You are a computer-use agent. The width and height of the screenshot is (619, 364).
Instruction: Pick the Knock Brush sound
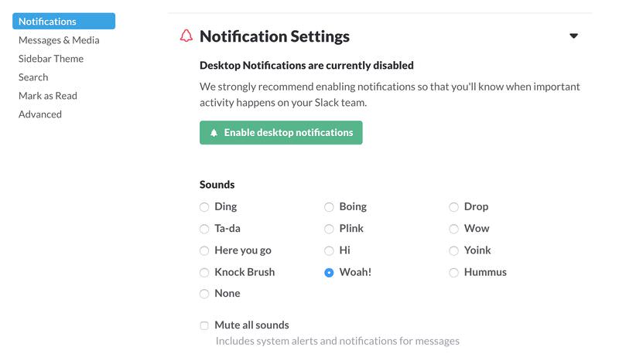pyautogui.click(x=204, y=272)
